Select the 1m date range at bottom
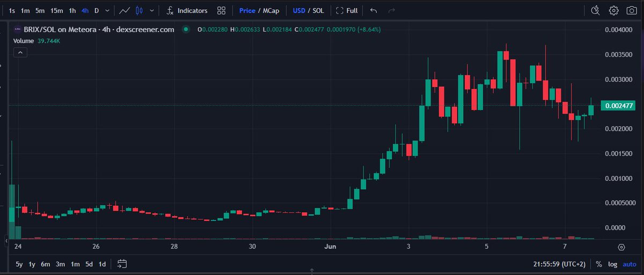This screenshot has height=275, width=644. (75, 264)
